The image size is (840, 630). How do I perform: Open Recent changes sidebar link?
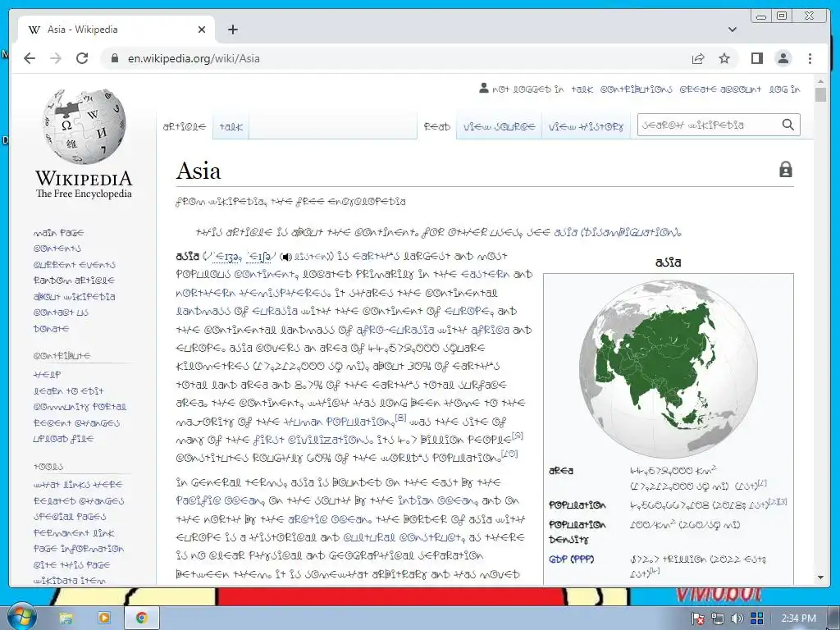pos(76,423)
